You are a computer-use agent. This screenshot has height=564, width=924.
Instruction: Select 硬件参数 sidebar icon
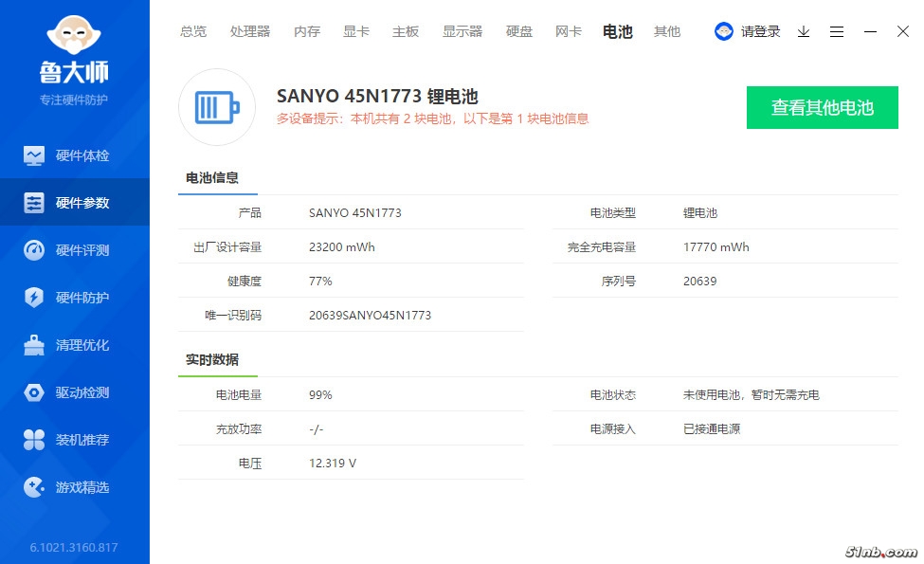34,203
